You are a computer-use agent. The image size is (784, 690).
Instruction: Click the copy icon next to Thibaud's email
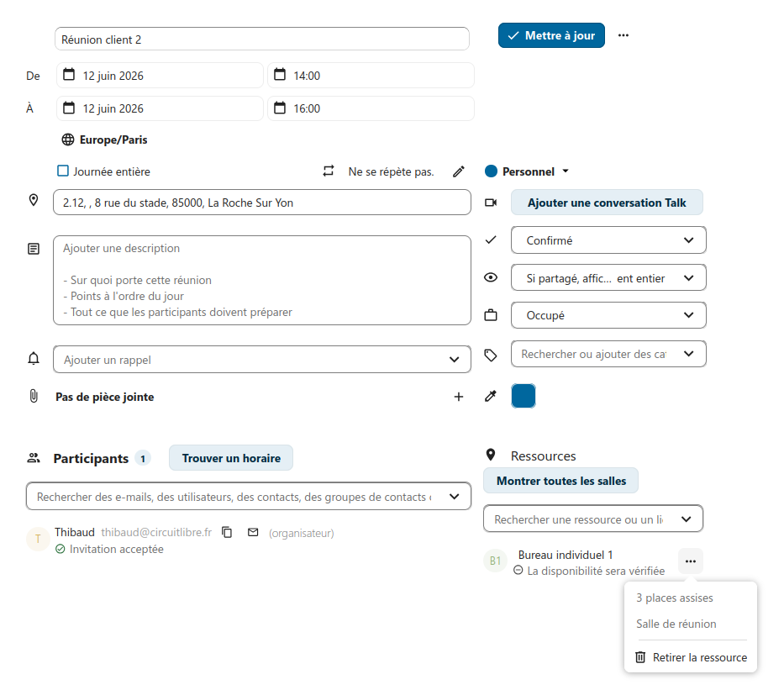[227, 532]
